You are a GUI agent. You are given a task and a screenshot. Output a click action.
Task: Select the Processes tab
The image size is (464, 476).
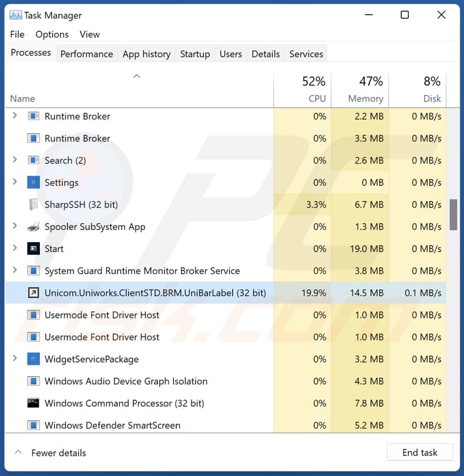(x=31, y=52)
